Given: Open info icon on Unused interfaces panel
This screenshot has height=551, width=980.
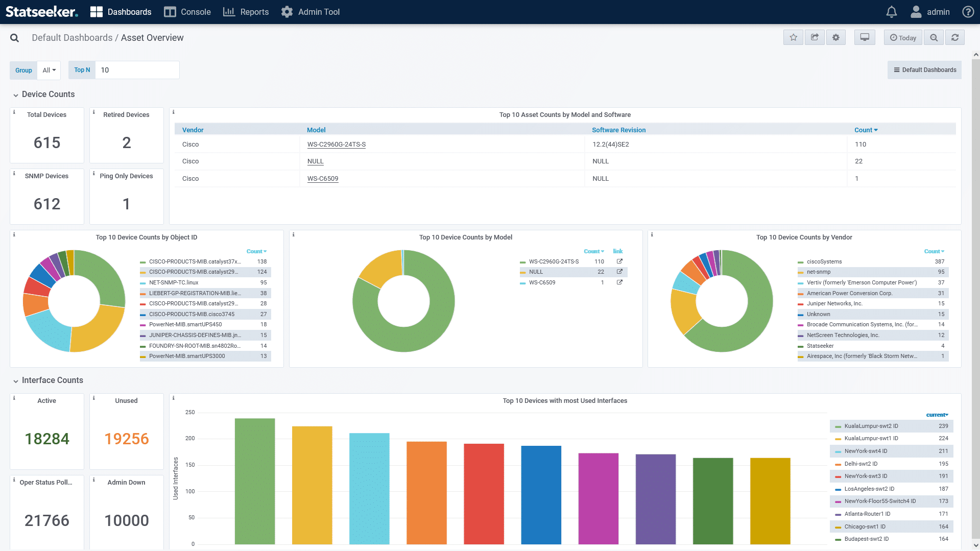Looking at the screenshot, I should [94, 398].
